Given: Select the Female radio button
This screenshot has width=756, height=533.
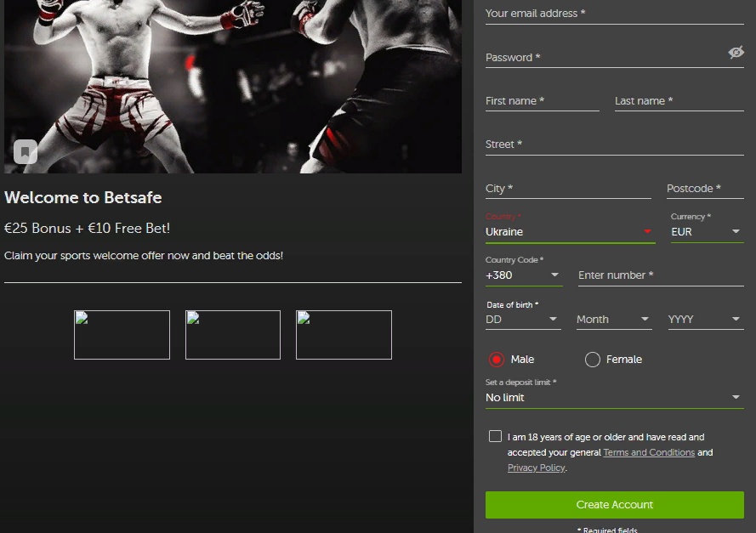Looking at the screenshot, I should point(592,360).
